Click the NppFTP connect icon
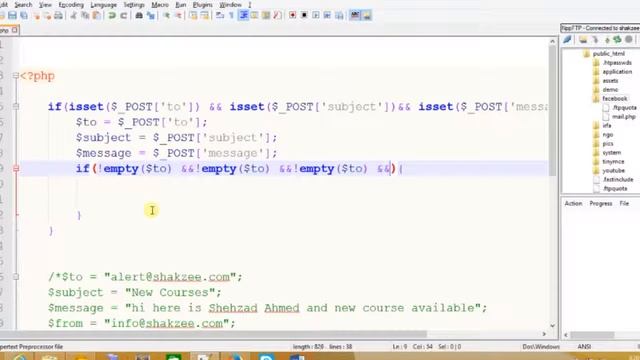 (x=567, y=40)
